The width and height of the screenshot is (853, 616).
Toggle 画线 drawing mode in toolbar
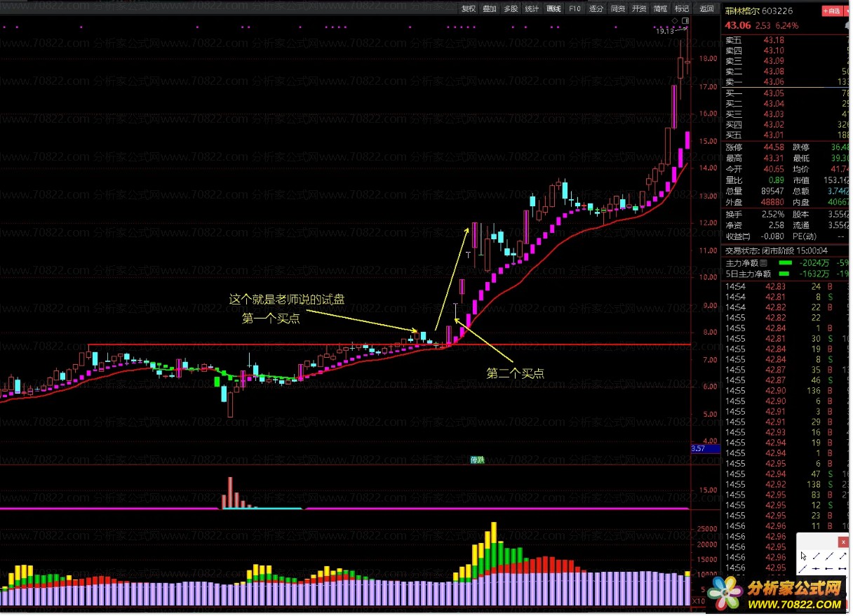(553, 9)
